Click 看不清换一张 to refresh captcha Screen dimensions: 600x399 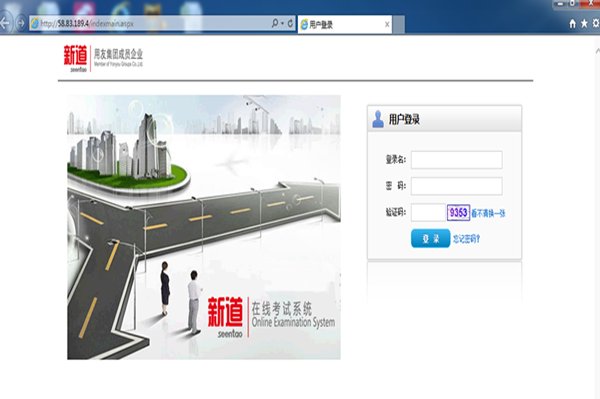[488, 213]
